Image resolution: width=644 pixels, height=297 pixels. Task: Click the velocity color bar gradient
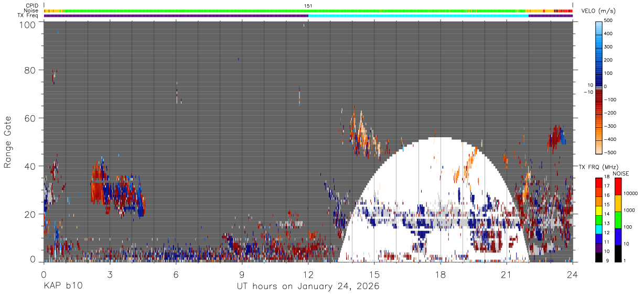[599, 87]
